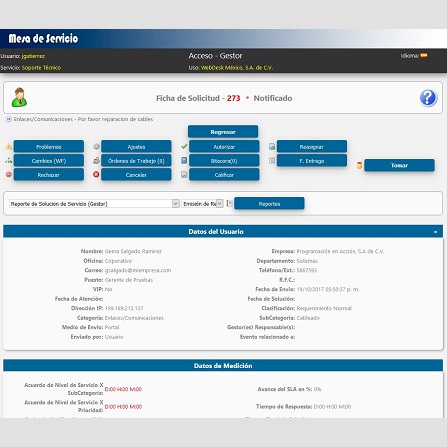Viewport: 447px width, 447px height.
Task: Click the green checkmark icon beside Autorizar
Action: coord(184,146)
